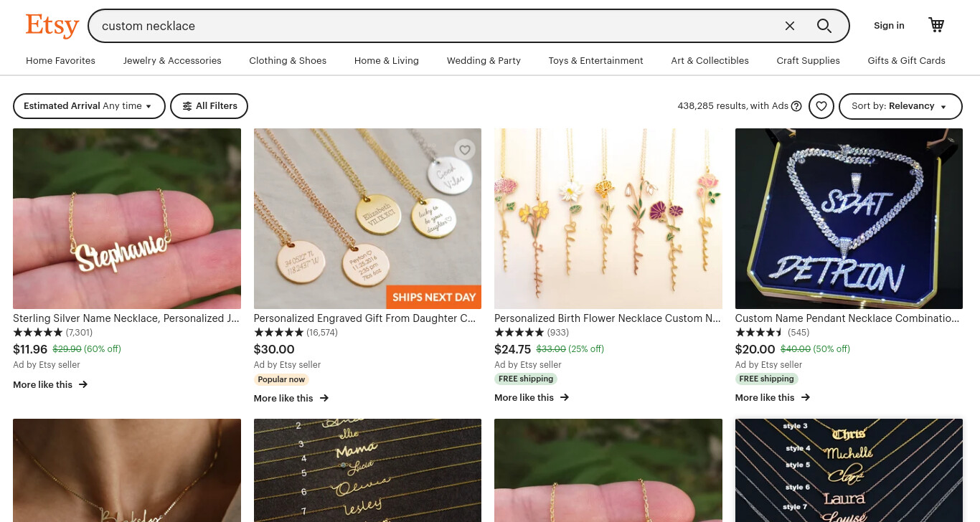The width and height of the screenshot is (980, 522).
Task: Open Birth Flower Necklace product image
Action: click(608, 219)
